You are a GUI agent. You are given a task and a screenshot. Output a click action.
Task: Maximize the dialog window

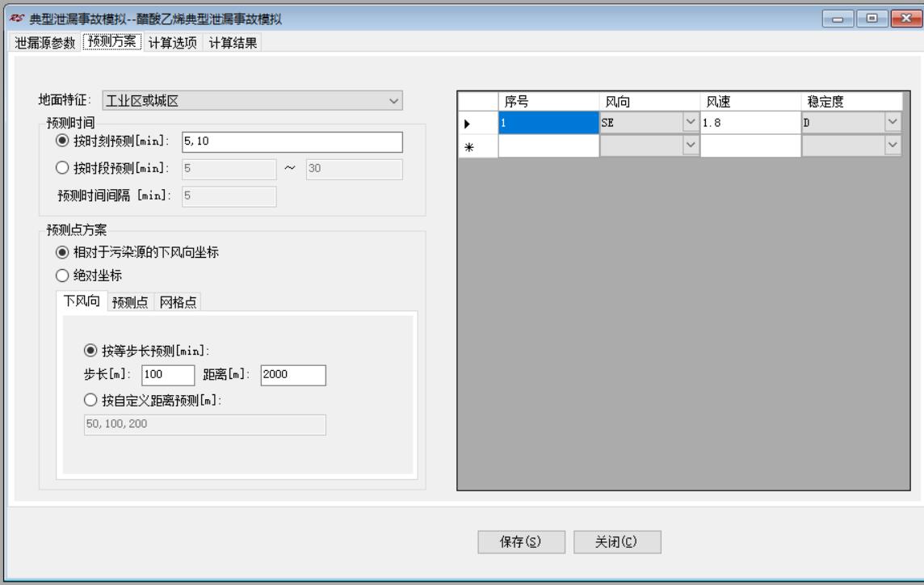coord(871,19)
